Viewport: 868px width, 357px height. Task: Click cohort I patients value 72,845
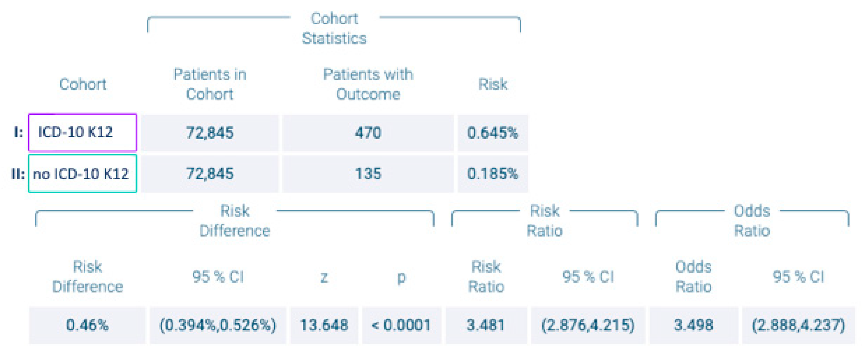tap(210, 133)
